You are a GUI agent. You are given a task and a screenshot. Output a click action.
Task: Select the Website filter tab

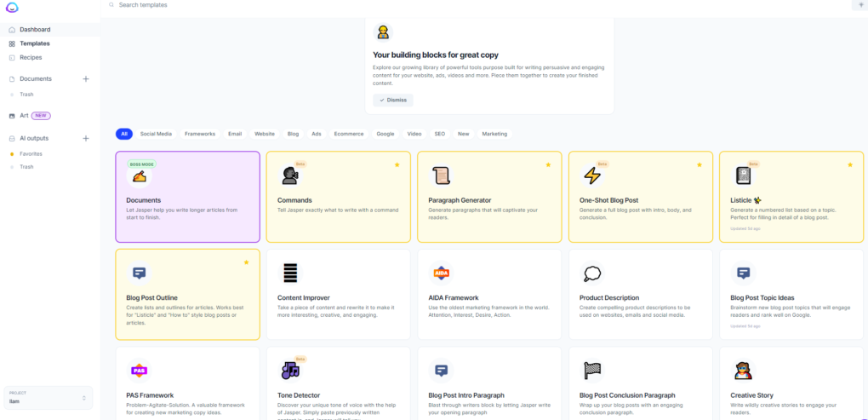(x=265, y=134)
